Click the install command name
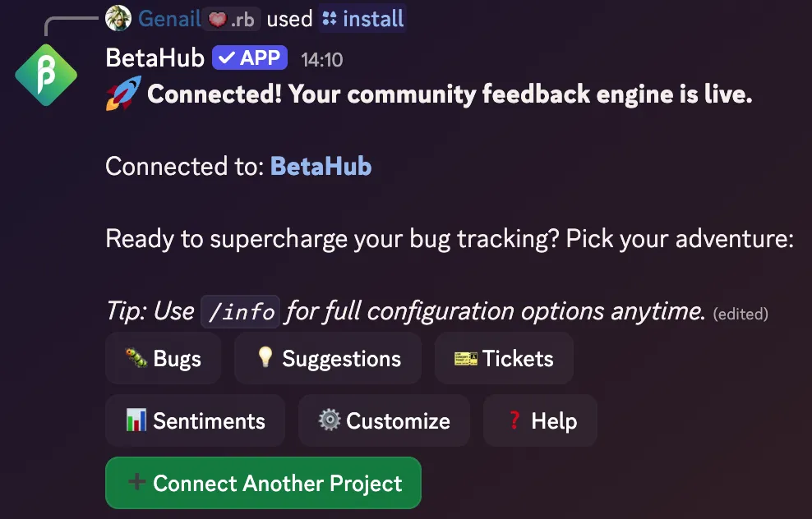This screenshot has height=519, width=812. click(x=373, y=18)
